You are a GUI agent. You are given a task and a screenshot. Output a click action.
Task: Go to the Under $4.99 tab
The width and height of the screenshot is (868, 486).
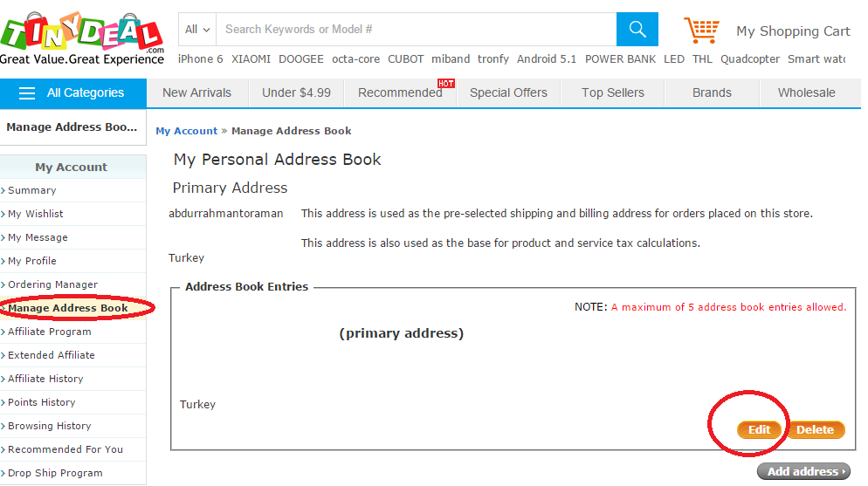296,92
